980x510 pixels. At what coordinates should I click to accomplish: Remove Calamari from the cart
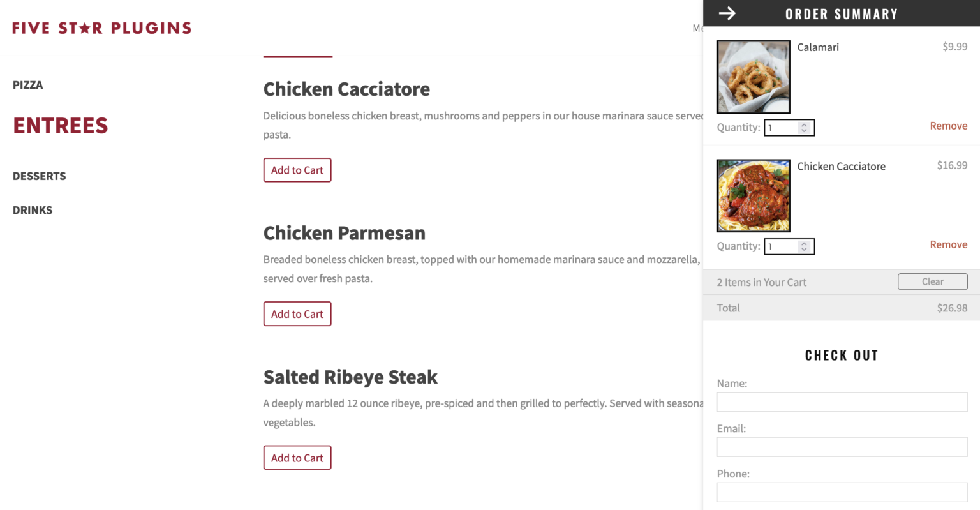(949, 126)
